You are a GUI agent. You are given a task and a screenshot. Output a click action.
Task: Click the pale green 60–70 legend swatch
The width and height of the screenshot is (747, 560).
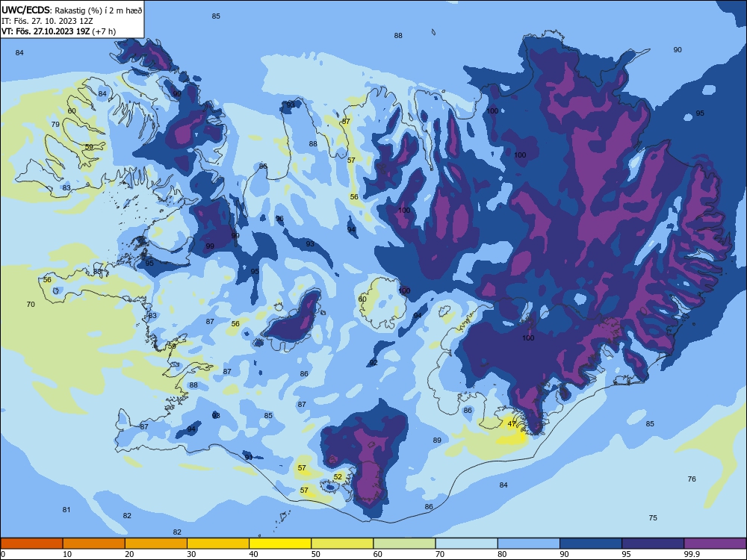(x=404, y=544)
